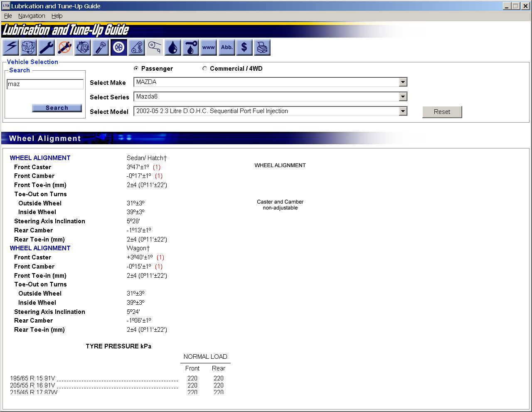Select the bolt torque icon
The height and width of the screenshot is (412, 532).
(101, 47)
